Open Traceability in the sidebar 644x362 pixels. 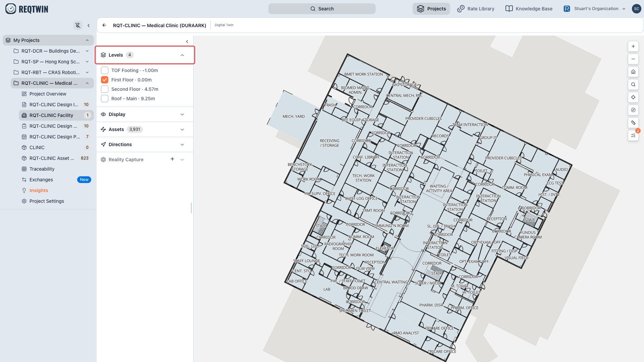[x=56, y=169]
